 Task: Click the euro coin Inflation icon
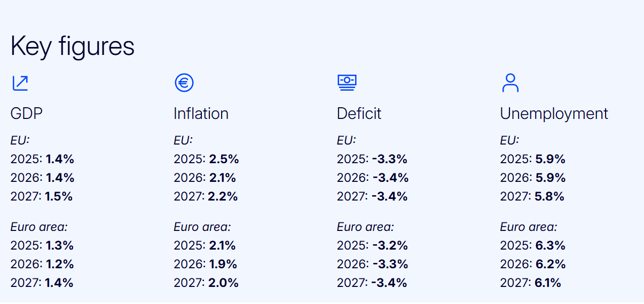(184, 83)
